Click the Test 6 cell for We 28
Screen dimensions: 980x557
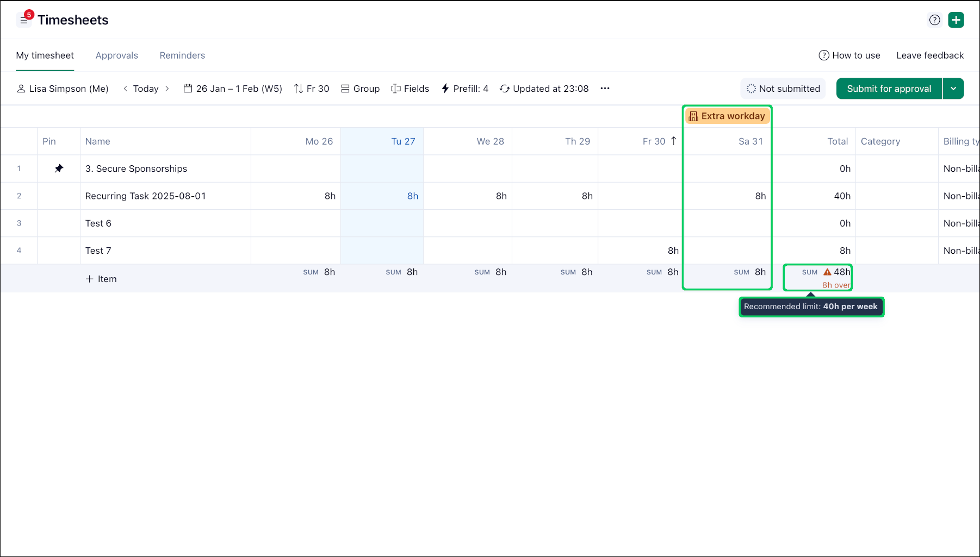pos(467,223)
